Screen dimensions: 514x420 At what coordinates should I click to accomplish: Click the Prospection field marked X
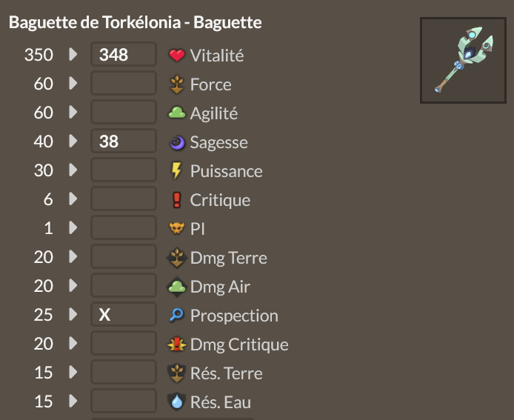click(x=124, y=316)
